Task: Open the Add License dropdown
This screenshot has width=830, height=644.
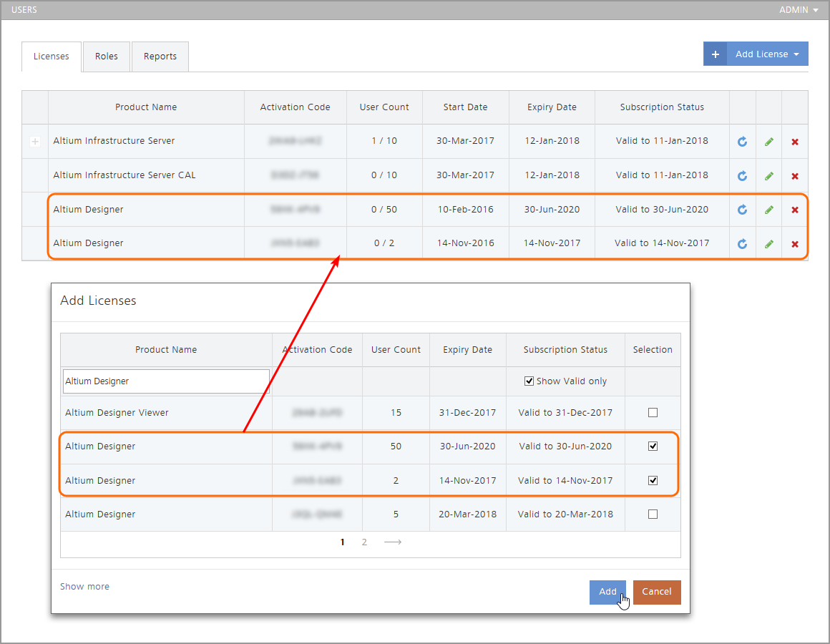Action: tap(768, 54)
